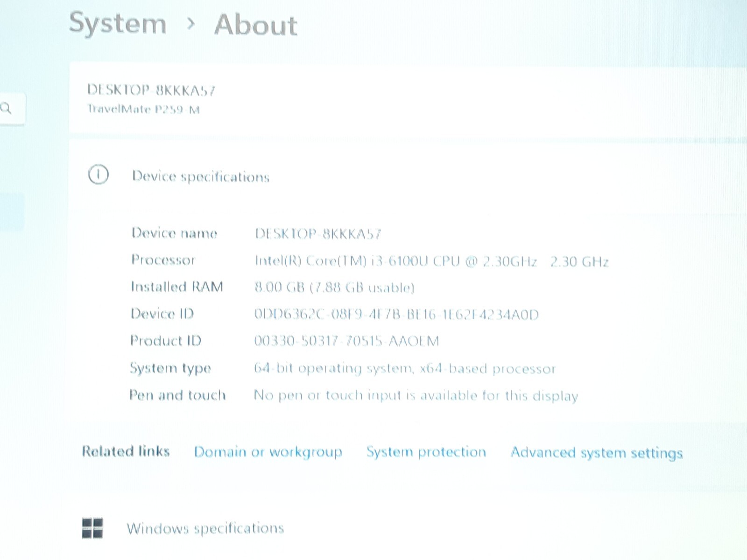Click the Device specifications info icon

[98, 175]
